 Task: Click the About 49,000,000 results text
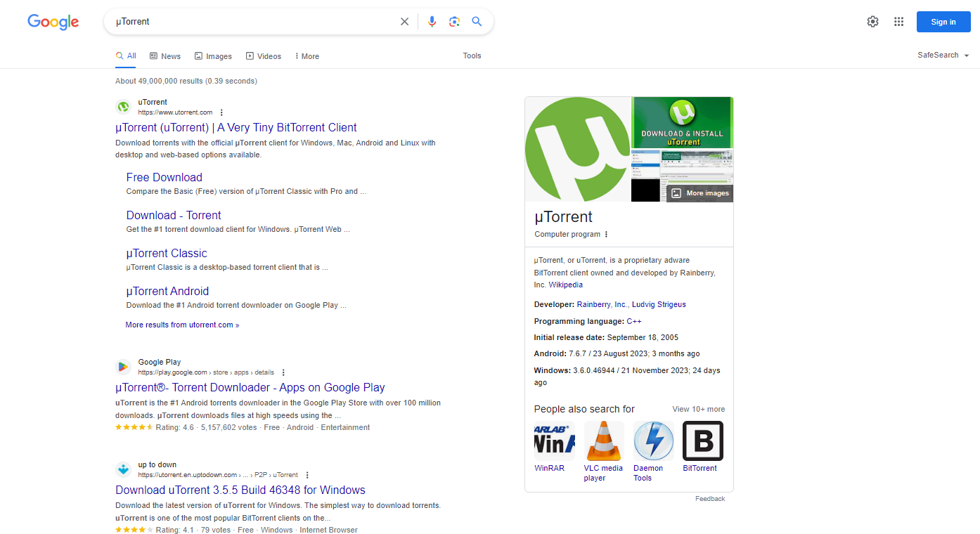(x=186, y=82)
